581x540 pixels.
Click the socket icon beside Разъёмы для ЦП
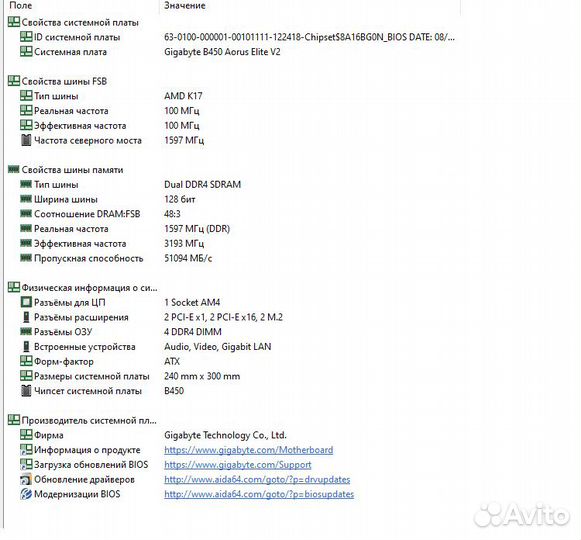(26, 302)
